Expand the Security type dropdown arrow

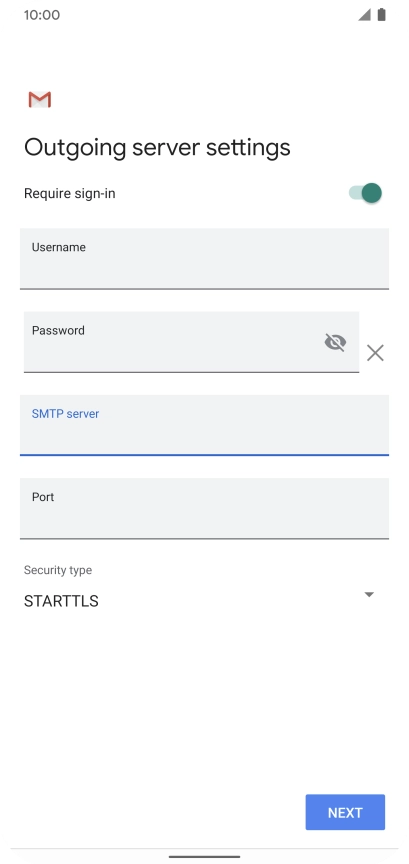point(369,595)
